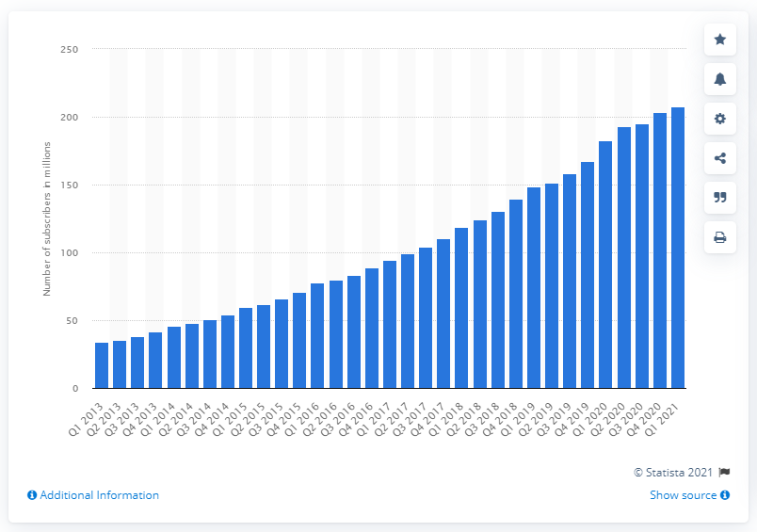Click the 100 y-axis value
Viewport: 757px width, 532px height.
[x=69, y=253]
